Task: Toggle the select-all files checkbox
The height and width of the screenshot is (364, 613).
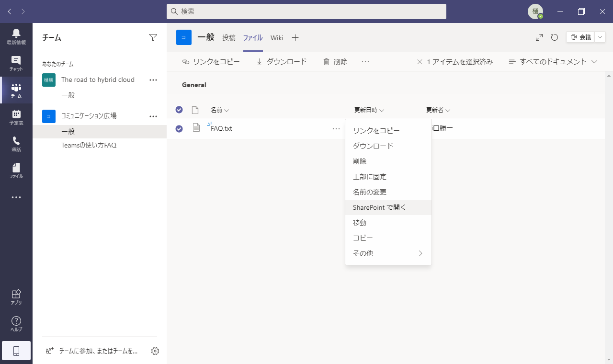Action: (179, 110)
